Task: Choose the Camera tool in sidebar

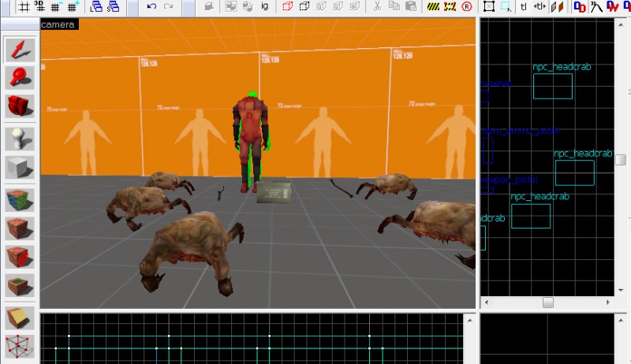Action: point(19,106)
